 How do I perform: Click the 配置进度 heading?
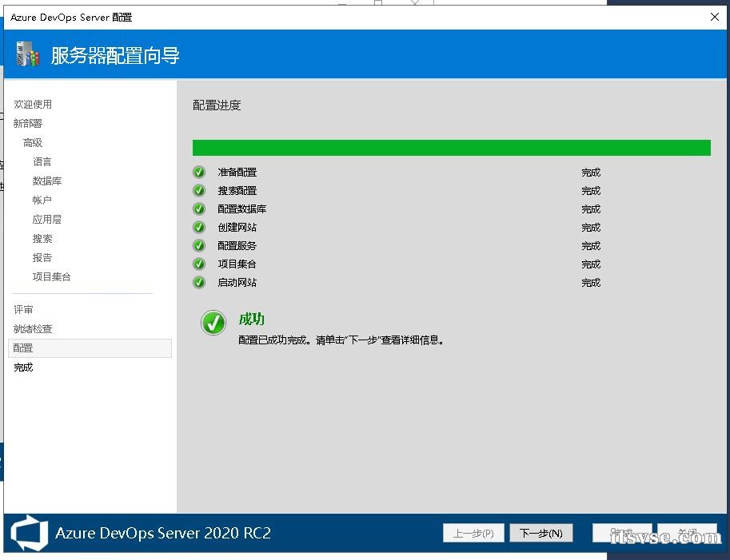point(217,105)
